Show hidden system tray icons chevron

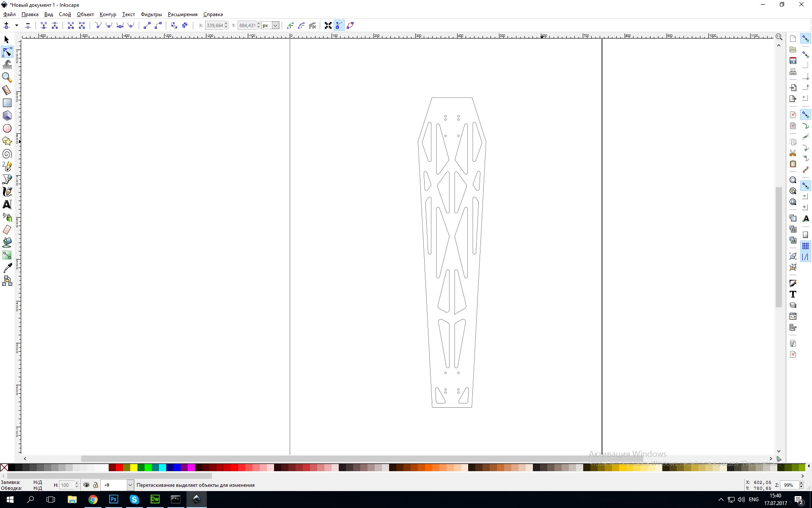[721, 500]
